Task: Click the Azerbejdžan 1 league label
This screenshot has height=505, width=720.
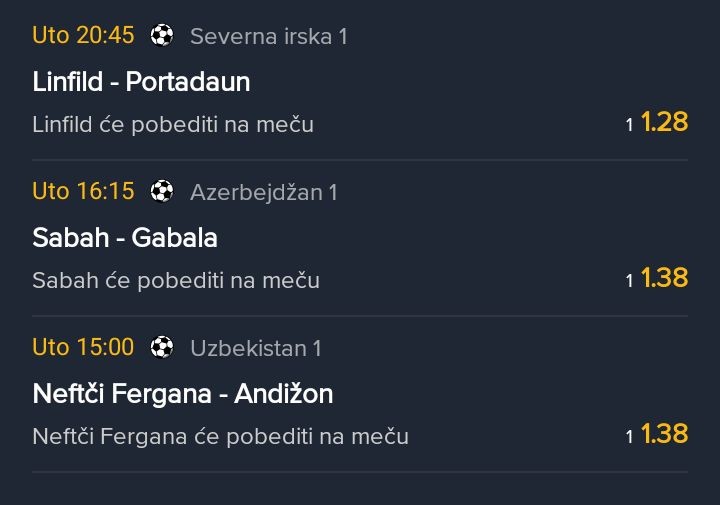Action: (263, 192)
